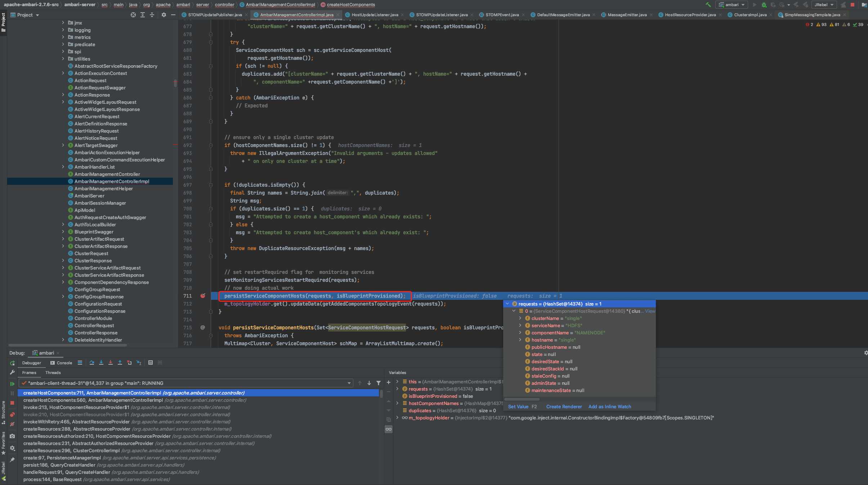Image resolution: width=868 pixels, height=485 pixels.
Task: Toggle code fold marker on line 697
Action: (x=211, y=185)
